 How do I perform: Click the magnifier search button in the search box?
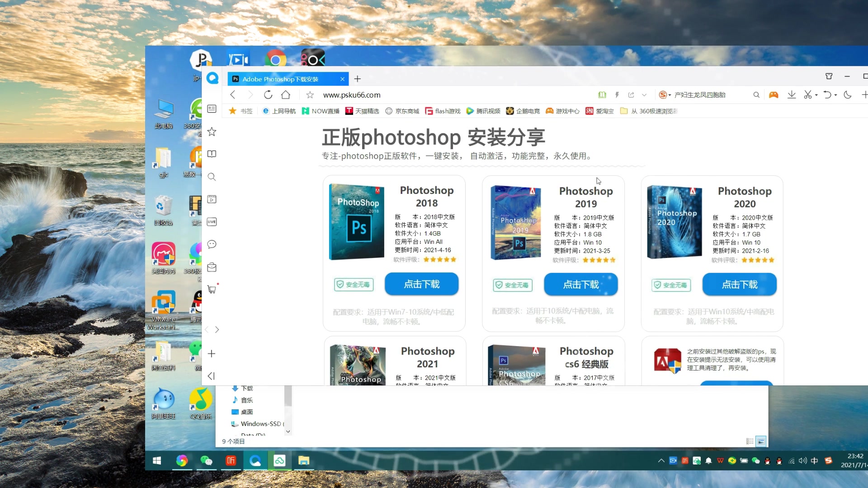pos(756,95)
